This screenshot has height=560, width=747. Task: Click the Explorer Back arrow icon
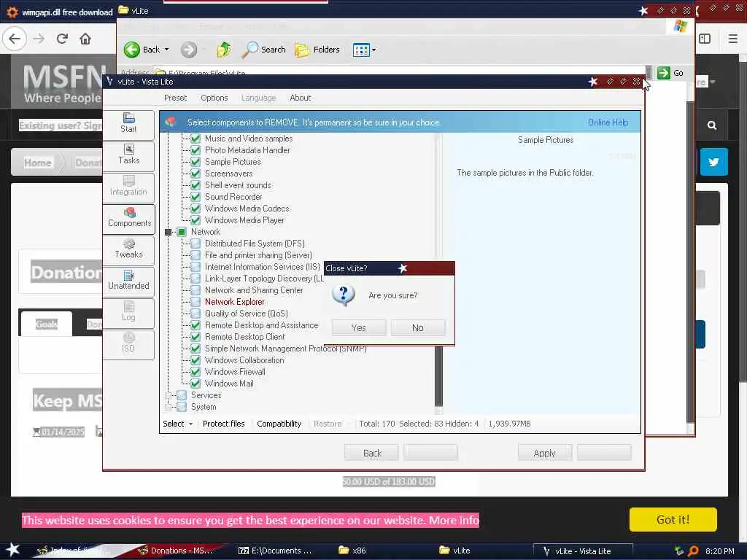(x=132, y=49)
